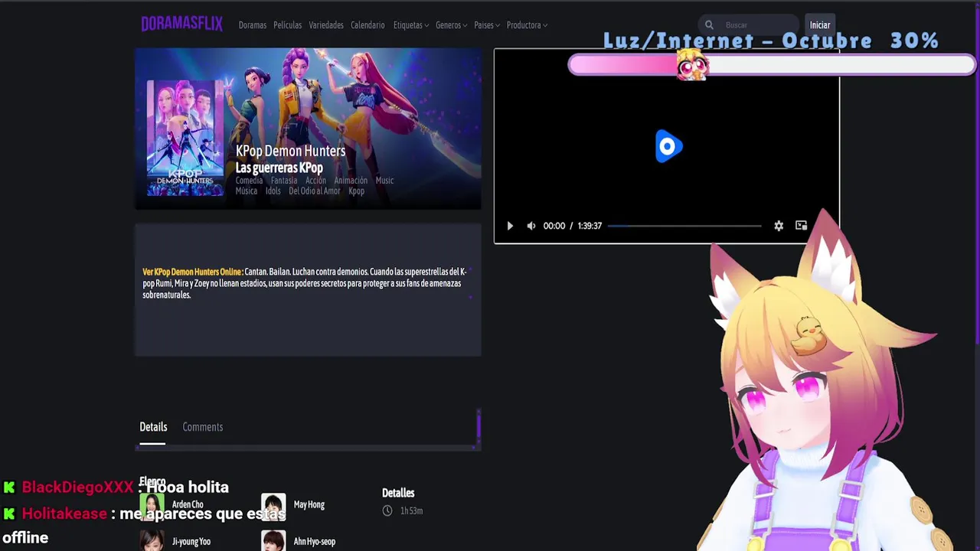Click the KPop Demon Hunters poster thumbnail
The image size is (980, 551).
[185, 138]
